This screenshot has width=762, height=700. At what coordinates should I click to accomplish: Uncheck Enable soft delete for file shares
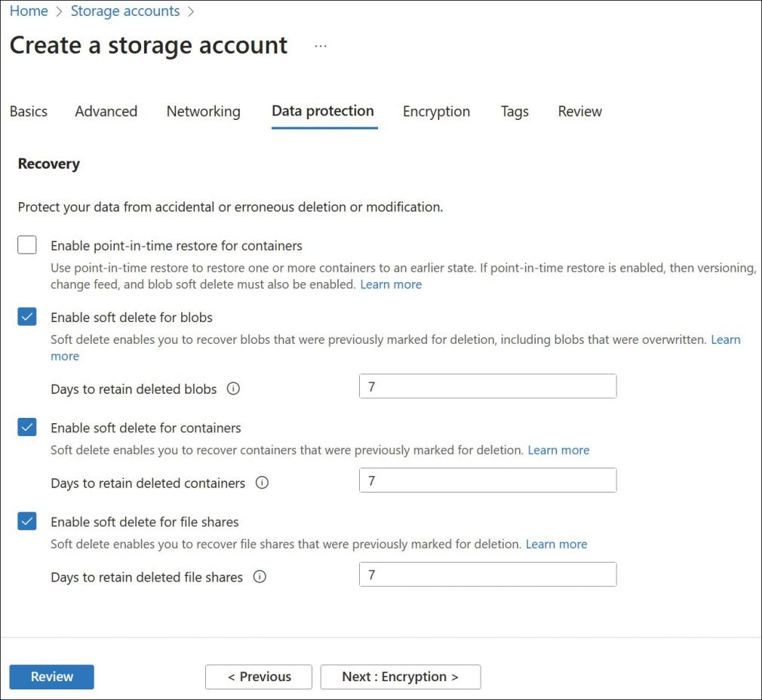(27, 521)
